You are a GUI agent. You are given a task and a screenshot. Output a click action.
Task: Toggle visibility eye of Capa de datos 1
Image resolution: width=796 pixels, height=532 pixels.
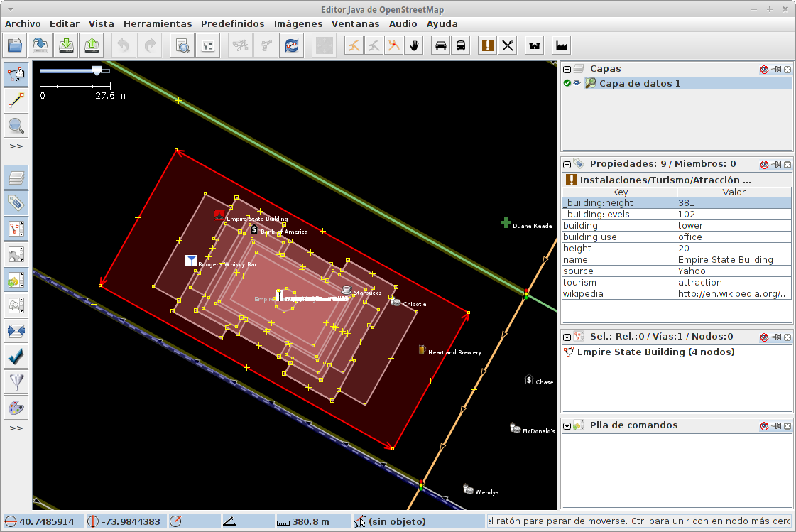click(x=577, y=83)
